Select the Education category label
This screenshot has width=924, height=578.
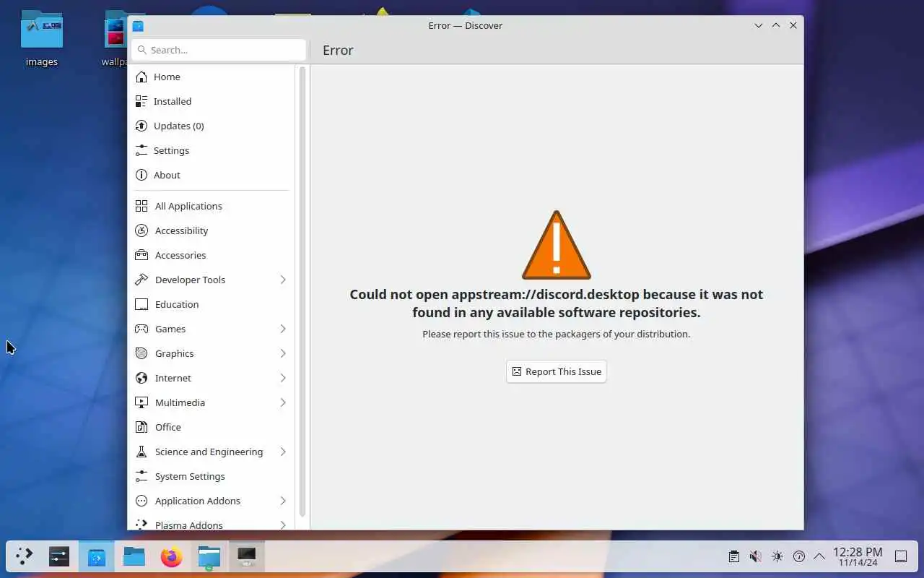tap(177, 304)
